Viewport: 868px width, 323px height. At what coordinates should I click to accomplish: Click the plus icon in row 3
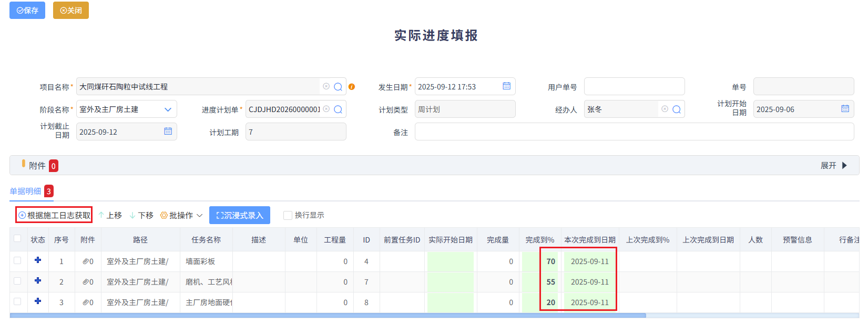pyautogui.click(x=38, y=301)
